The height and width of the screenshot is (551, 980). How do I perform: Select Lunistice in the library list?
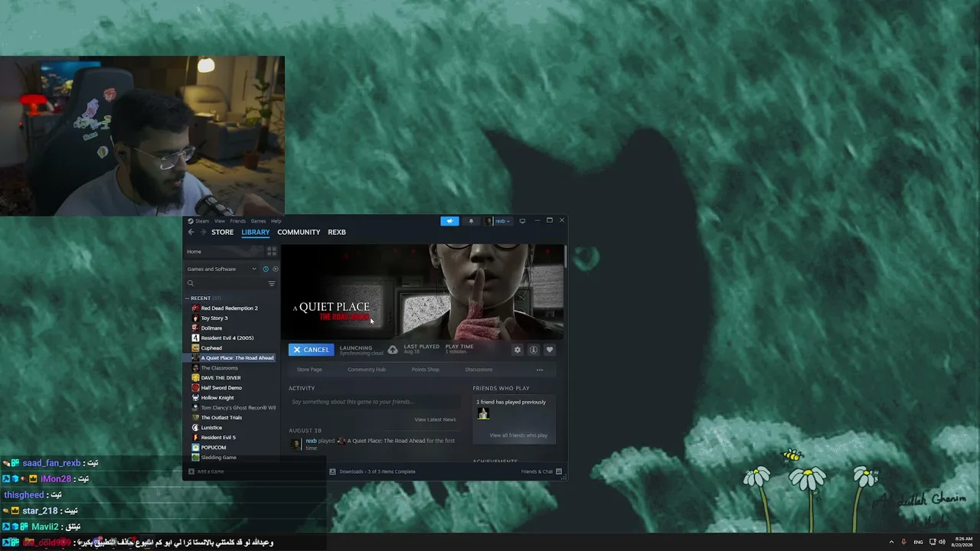230,428
